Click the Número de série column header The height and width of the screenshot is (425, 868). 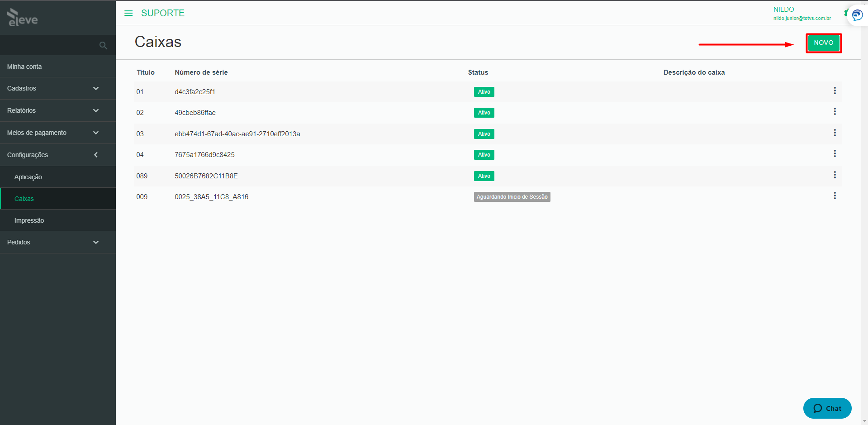(201, 72)
